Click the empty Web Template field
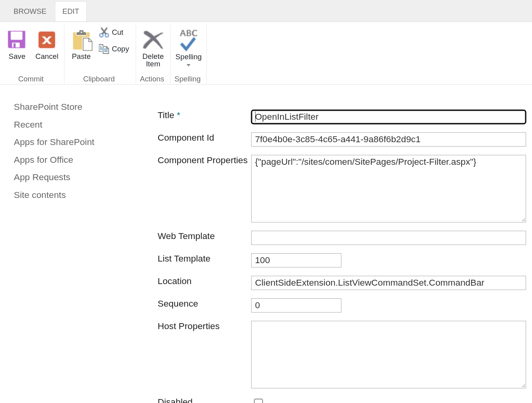 [388, 238]
